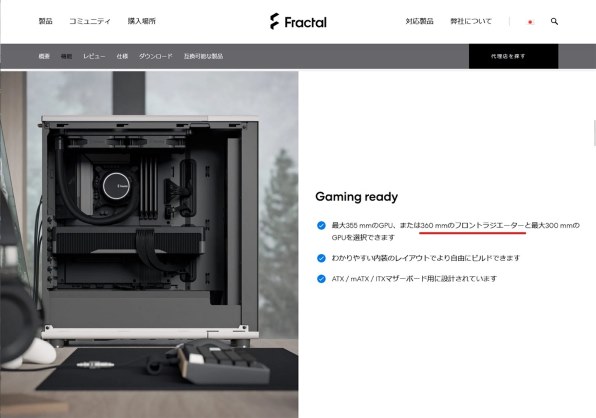Select the Japan flag region icon
Viewport: 596px width, 418px height.
(530, 22)
